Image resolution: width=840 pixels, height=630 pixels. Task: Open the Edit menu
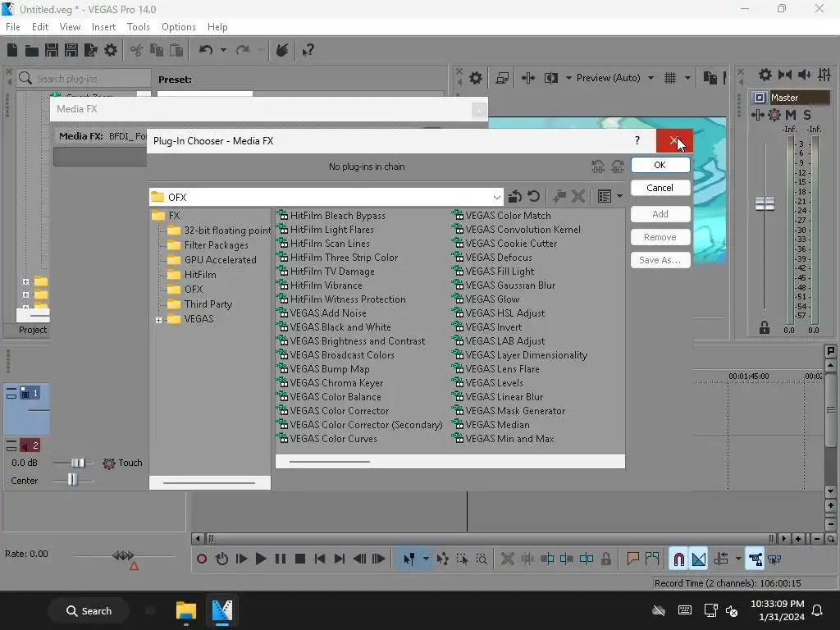click(40, 27)
